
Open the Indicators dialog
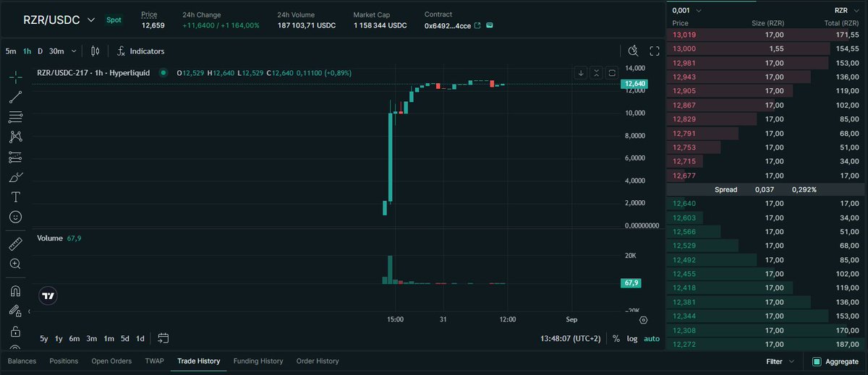[141, 51]
